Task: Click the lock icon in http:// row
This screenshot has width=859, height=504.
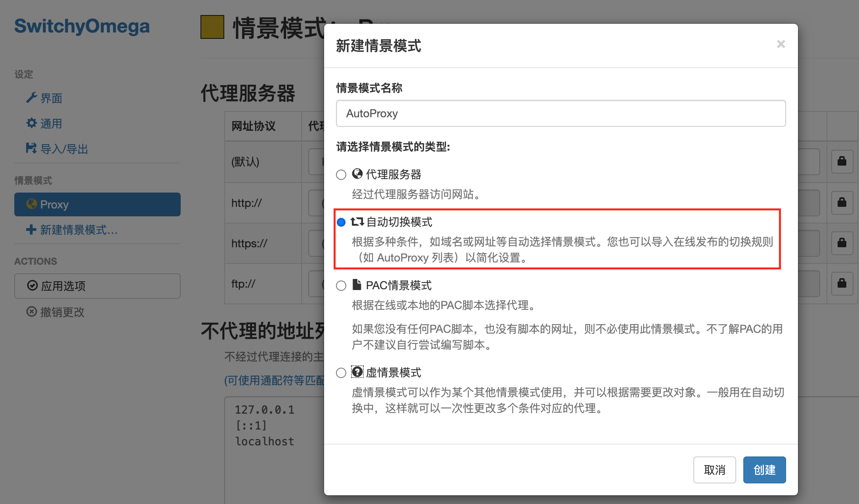Action: click(842, 202)
